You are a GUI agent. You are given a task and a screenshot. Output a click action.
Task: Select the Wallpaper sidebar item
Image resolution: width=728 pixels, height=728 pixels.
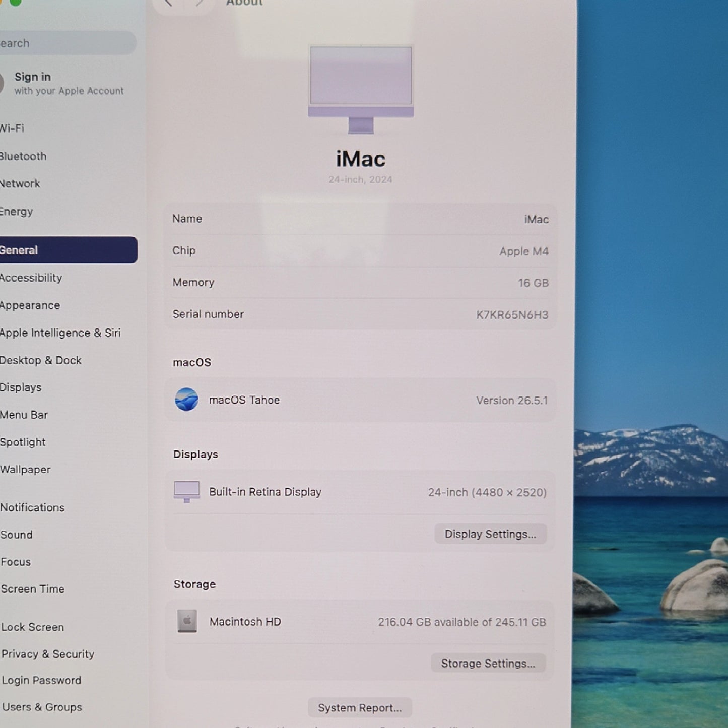pos(26,469)
